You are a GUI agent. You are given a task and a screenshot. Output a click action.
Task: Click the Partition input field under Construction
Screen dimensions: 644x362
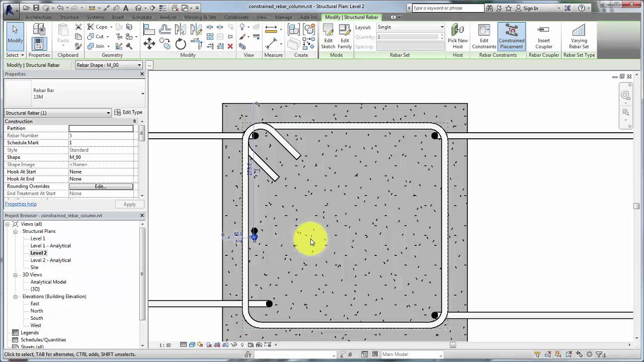(101, 128)
